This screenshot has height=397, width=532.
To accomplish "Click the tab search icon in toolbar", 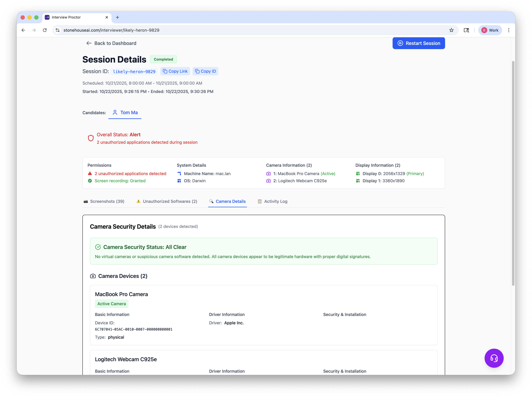I will pyautogui.click(x=466, y=30).
